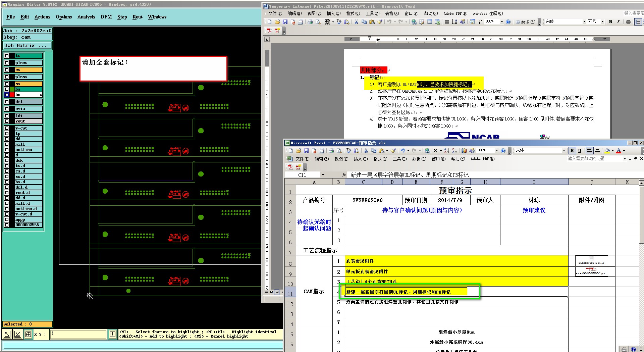
Task: Open the font name 宋体 dropdown in Word
Action: [x=584, y=21]
